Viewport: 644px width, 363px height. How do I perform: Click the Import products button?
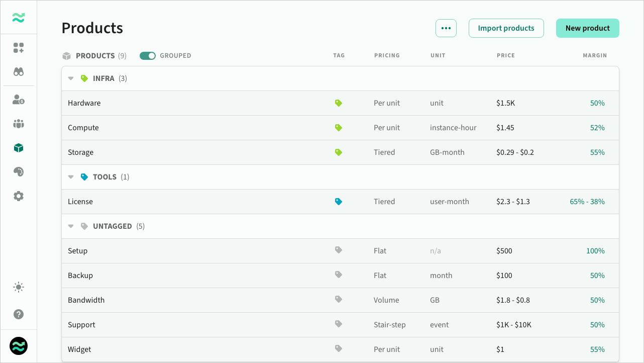506,28
